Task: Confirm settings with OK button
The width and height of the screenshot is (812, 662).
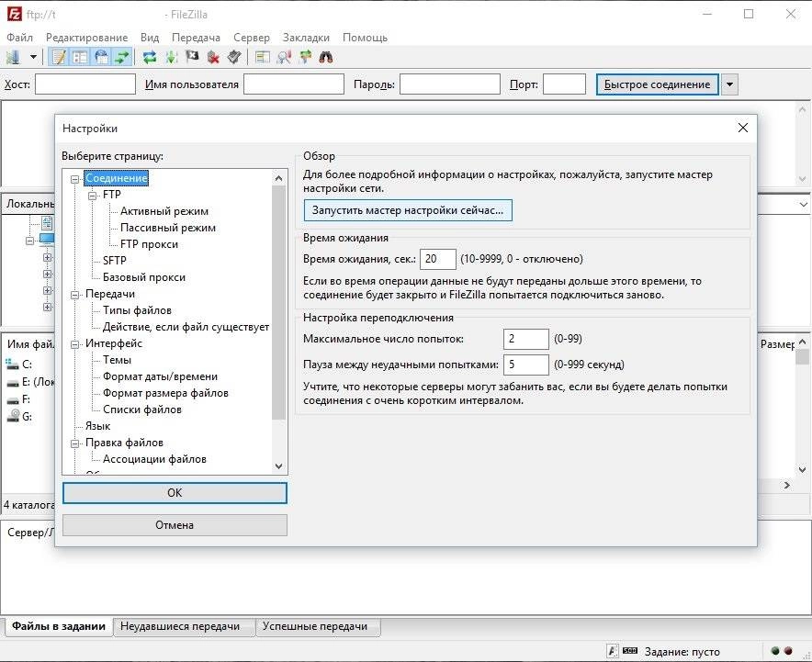Action: coord(175,493)
